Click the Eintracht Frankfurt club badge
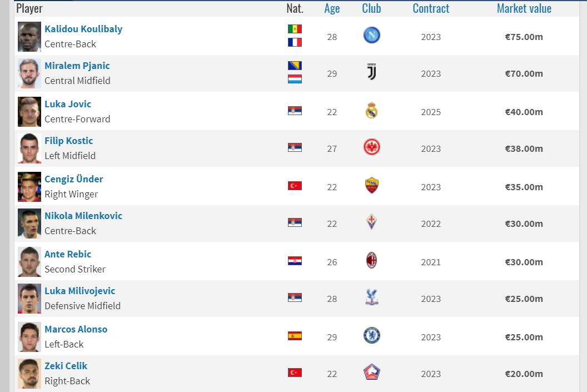 tap(371, 148)
